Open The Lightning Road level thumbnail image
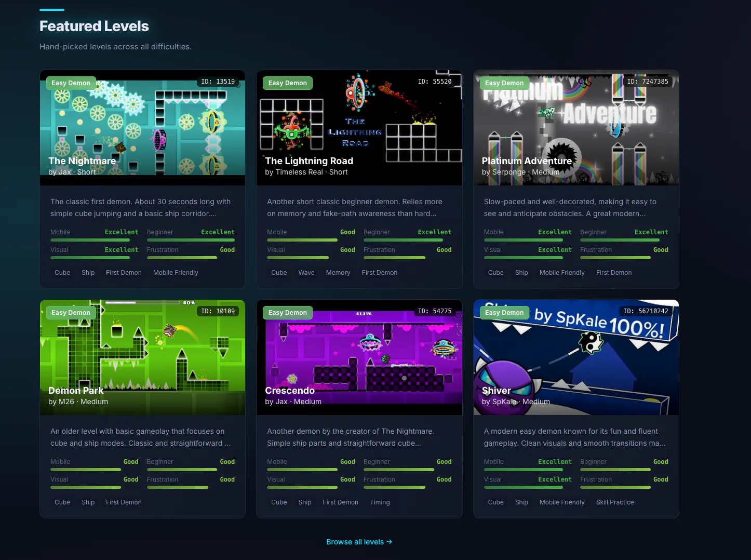The height and width of the screenshot is (560, 751). (359, 128)
